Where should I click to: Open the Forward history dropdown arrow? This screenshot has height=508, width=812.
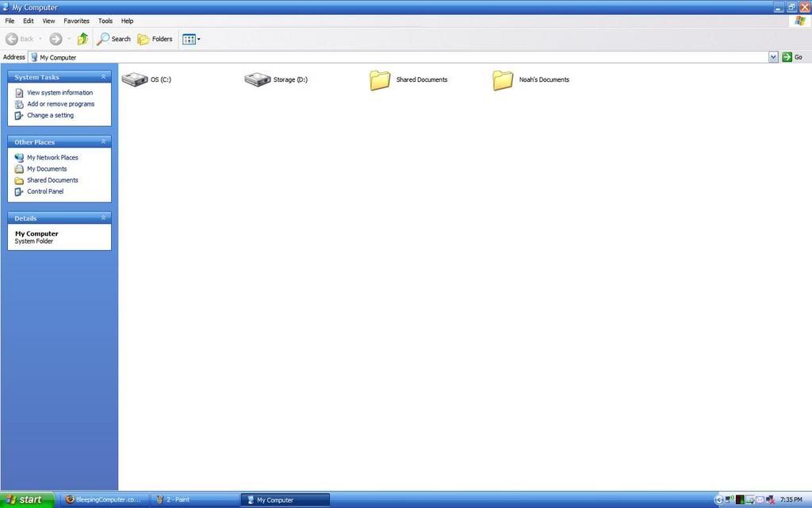click(69, 39)
